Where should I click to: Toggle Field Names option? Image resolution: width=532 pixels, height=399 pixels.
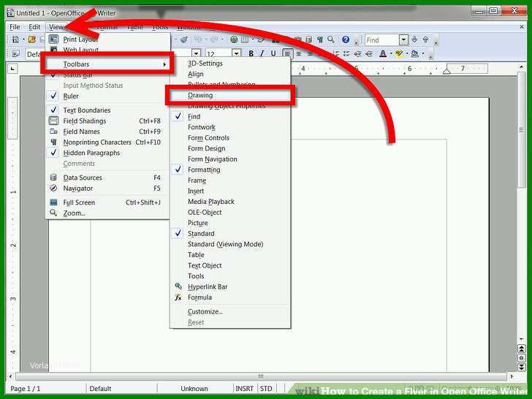point(107,132)
